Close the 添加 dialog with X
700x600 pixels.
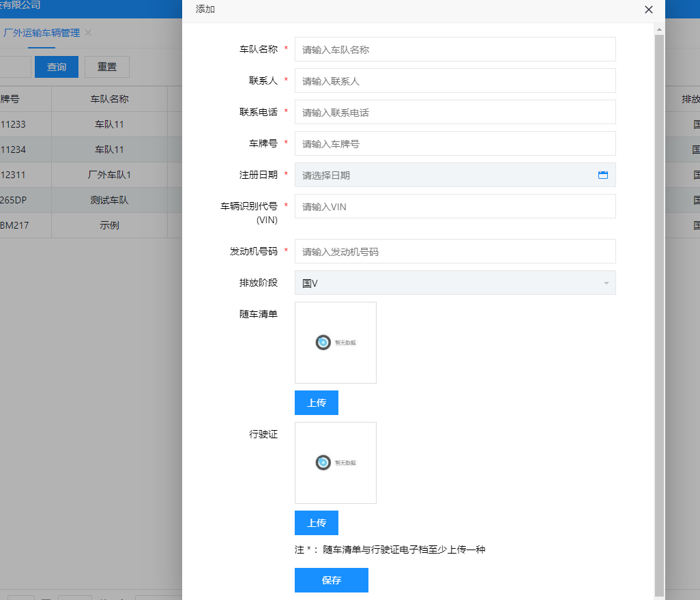(648, 10)
